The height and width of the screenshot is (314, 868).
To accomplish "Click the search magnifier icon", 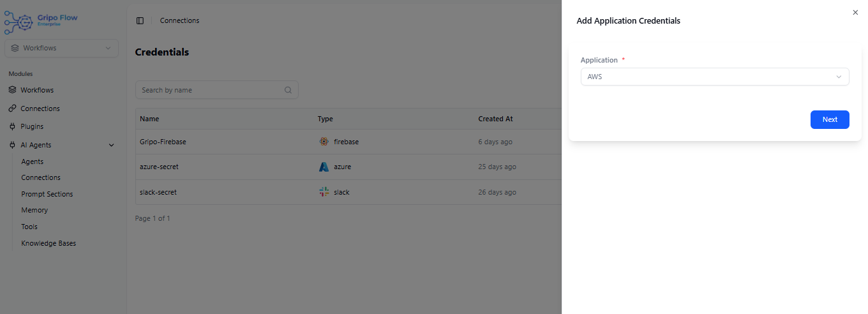I will pyautogui.click(x=288, y=90).
